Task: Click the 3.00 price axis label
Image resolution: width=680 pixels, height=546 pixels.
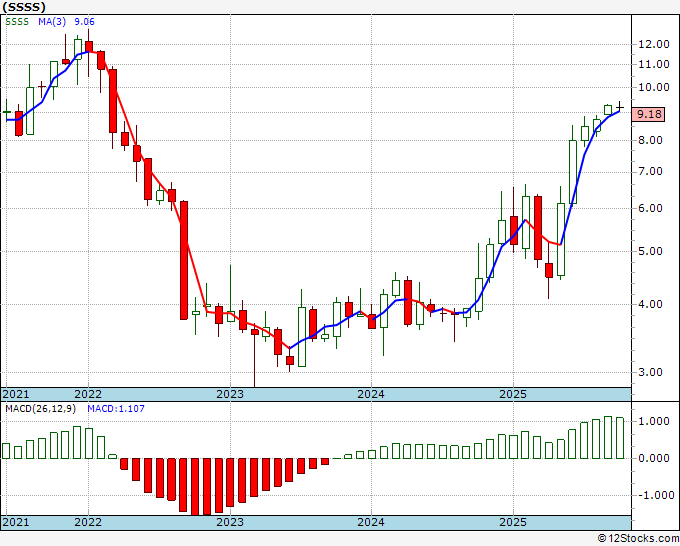Action: click(x=650, y=373)
